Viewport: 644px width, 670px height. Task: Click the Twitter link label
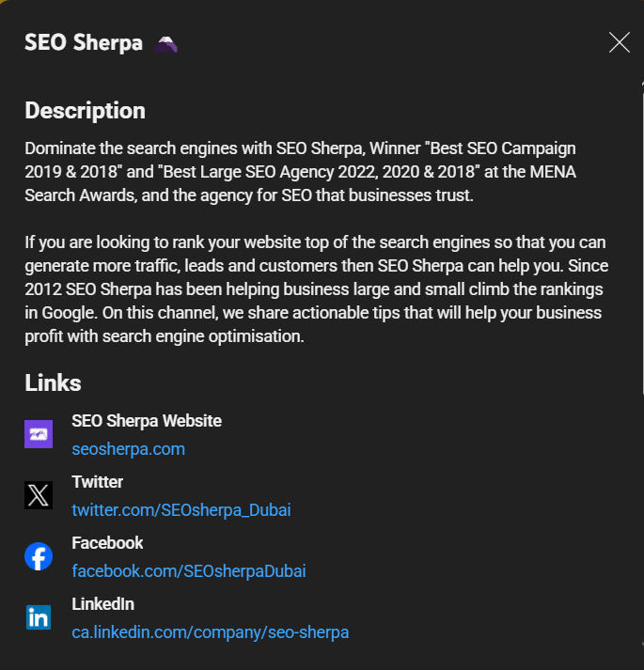pyautogui.click(x=98, y=482)
